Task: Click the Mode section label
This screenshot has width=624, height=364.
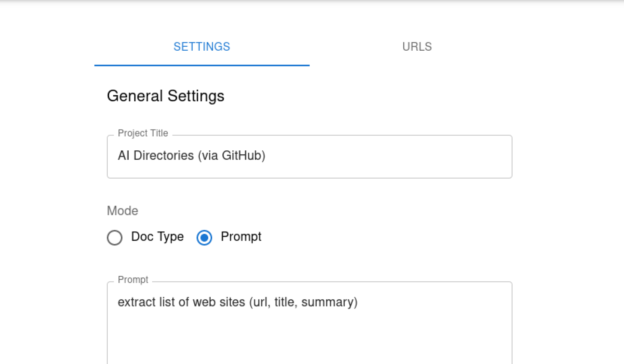Action: point(123,211)
